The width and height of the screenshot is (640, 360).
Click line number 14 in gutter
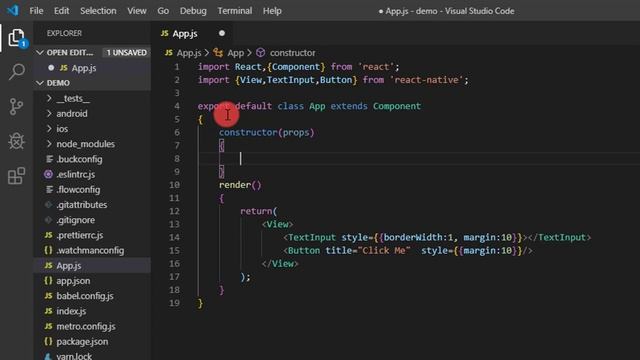coord(174,237)
